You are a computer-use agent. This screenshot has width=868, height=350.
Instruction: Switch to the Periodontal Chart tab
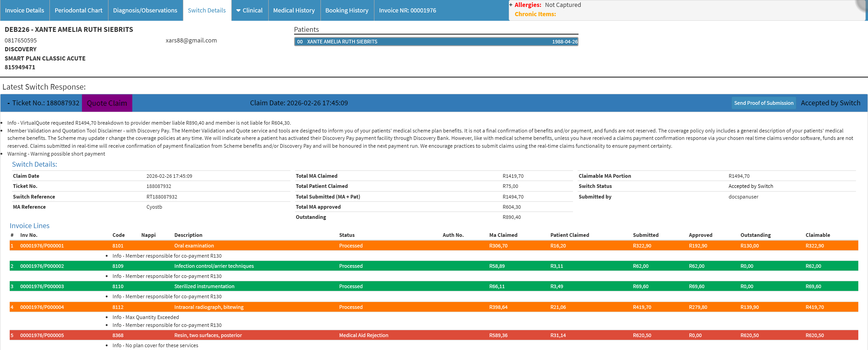pos(78,10)
